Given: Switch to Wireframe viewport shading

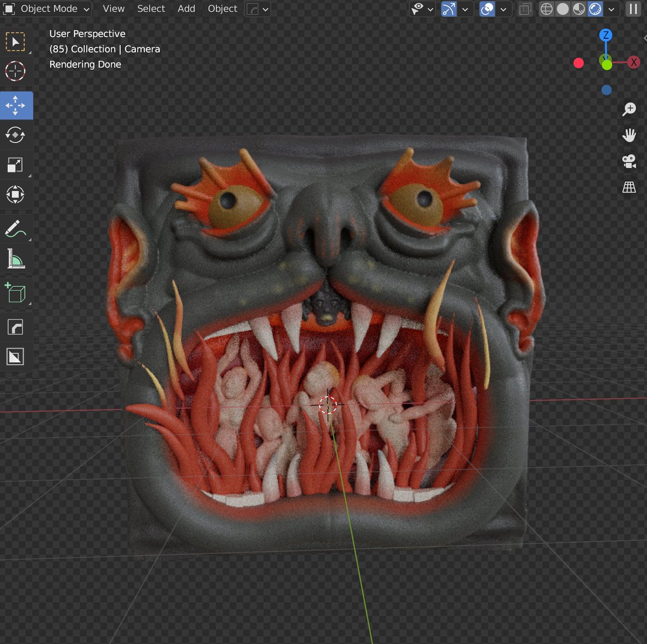Looking at the screenshot, I should coord(547,9).
